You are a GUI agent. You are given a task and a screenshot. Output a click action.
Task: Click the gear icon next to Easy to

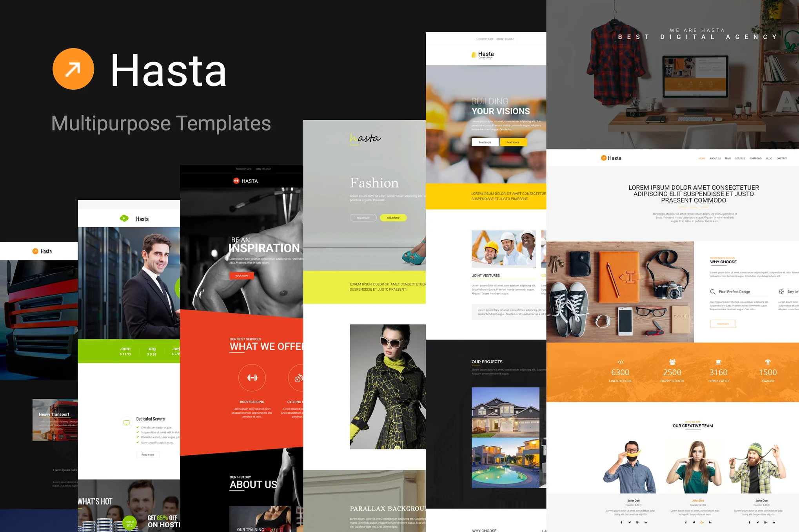[781, 292]
